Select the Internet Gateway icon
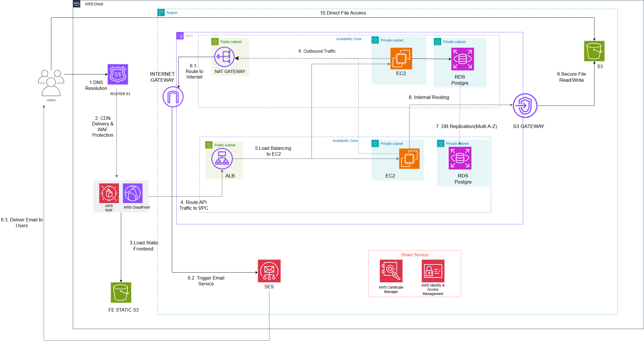Image resolution: width=644 pixels, height=343 pixels. [x=173, y=97]
